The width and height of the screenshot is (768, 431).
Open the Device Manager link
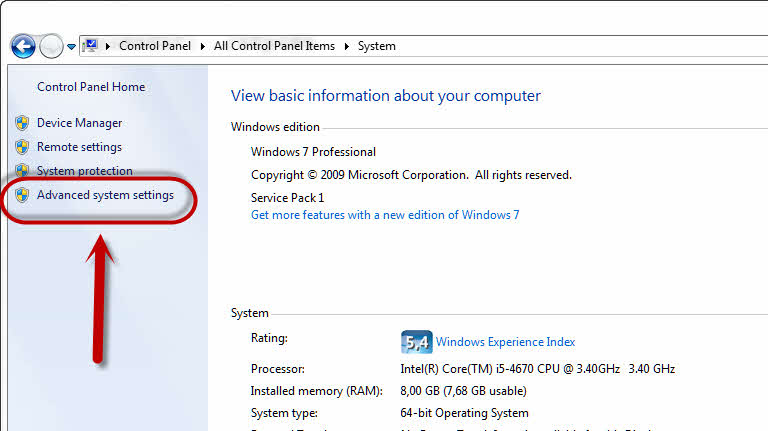point(79,123)
